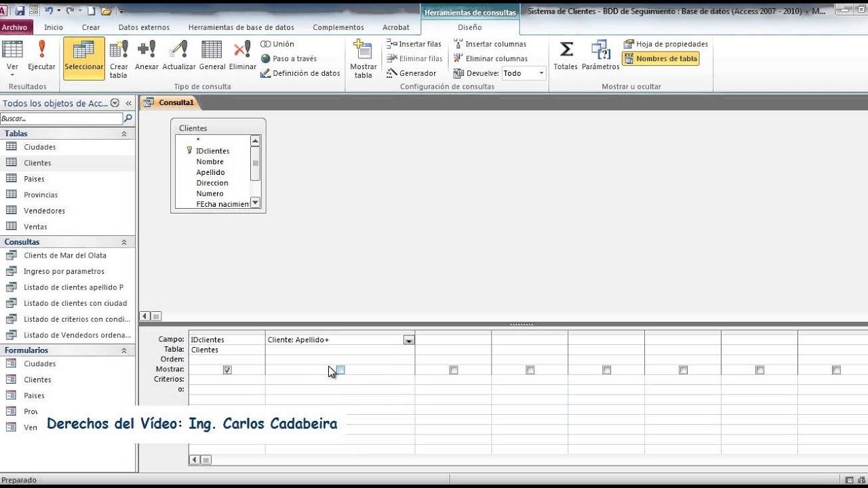Open the Generador expression builder
Viewport: 868px width, 488px height.
coord(412,73)
